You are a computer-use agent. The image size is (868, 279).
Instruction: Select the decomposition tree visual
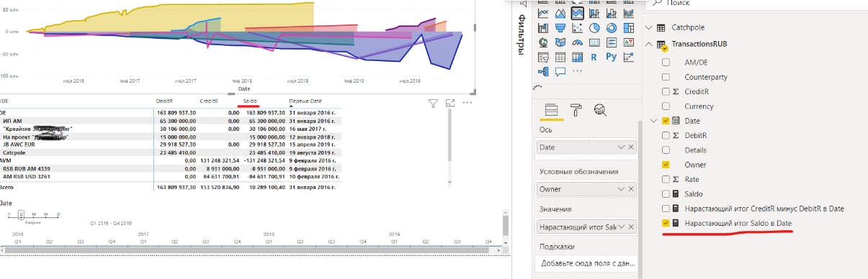(x=543, y=71)
